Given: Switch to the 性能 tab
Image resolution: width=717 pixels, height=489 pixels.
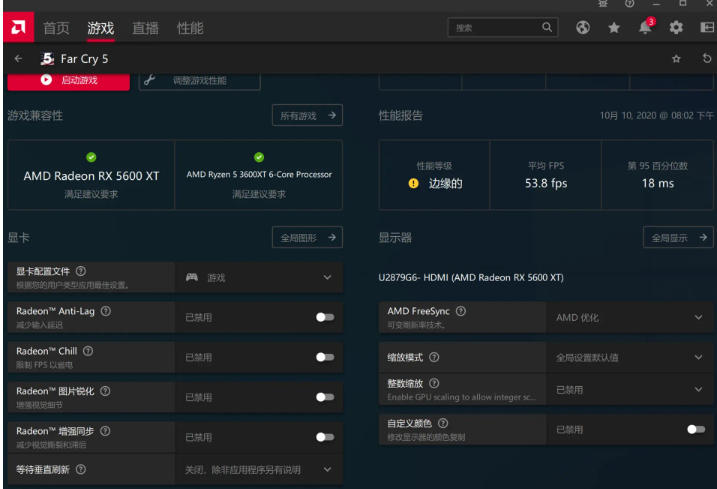Looking at the screenshot, I should click(x=190, y=28).
